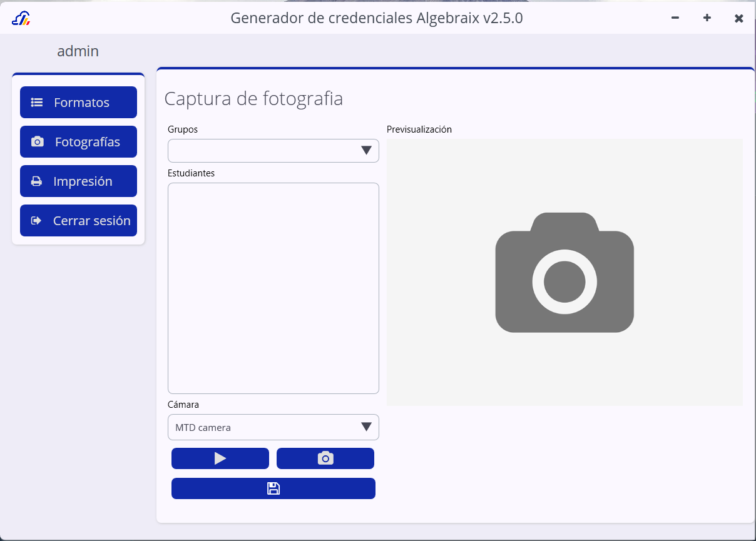Maximize the window using the plus button

pos(707,18)
